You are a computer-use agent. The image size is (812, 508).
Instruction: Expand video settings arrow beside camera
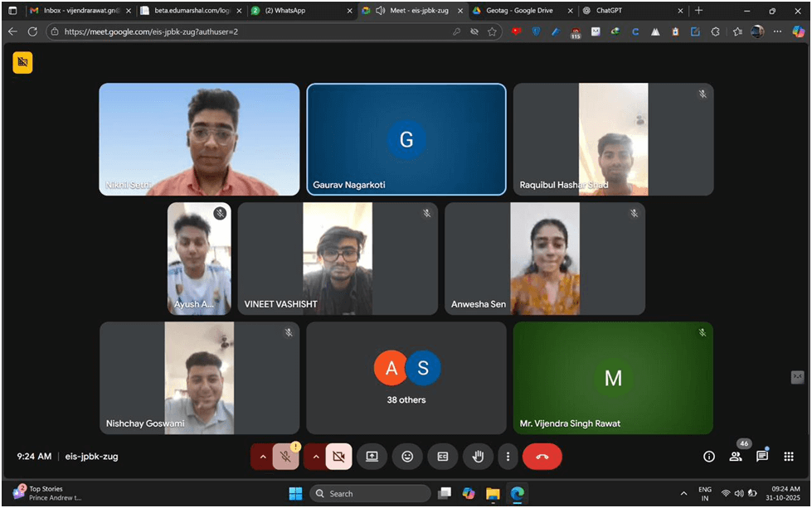coord(316,457)
